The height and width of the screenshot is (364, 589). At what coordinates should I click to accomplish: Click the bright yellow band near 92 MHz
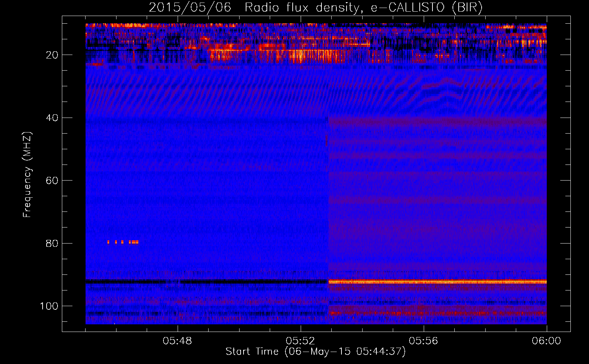tap(438, 282)
